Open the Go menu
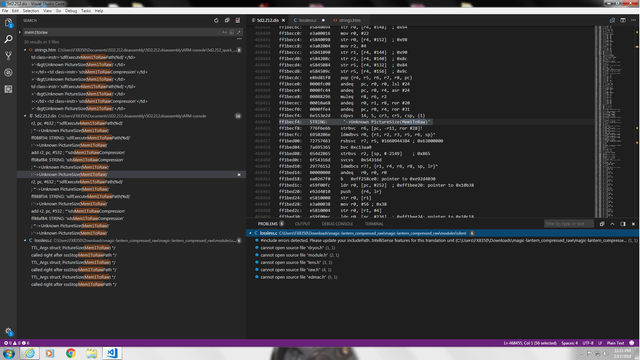 (58, 11)
